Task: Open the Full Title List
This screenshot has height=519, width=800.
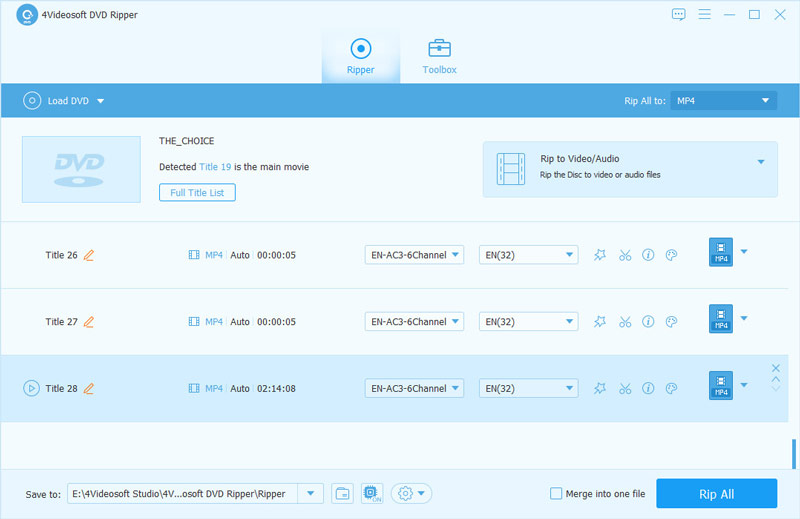Action: click(x=197, y=192)
